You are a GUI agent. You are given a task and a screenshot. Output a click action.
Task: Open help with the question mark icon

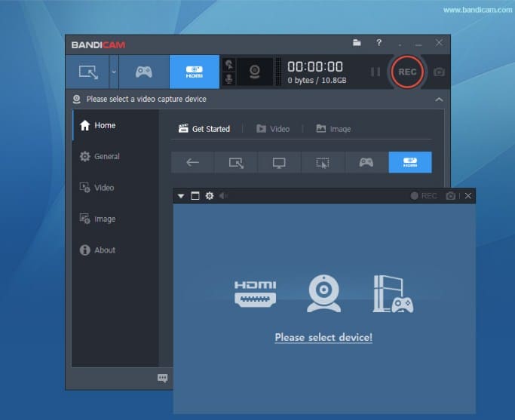pyautogui.click(x=379, y=43)
